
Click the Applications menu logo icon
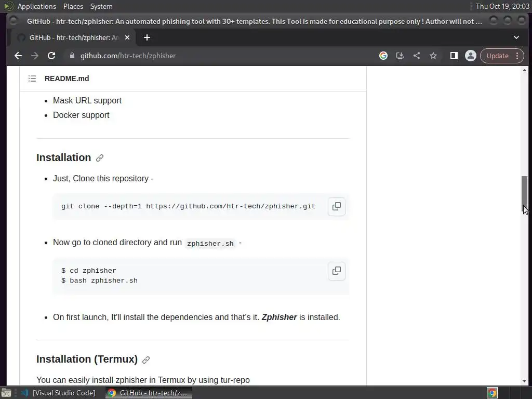pos(9,6)
